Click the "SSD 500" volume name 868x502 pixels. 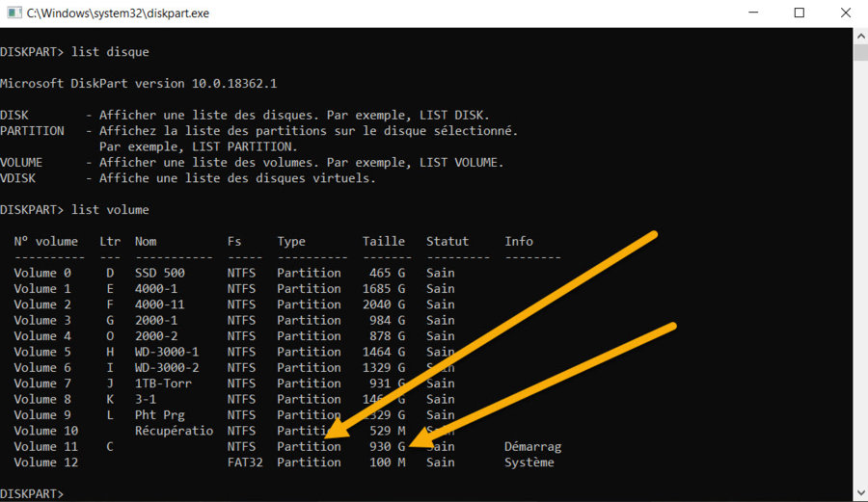pos(159,274)
